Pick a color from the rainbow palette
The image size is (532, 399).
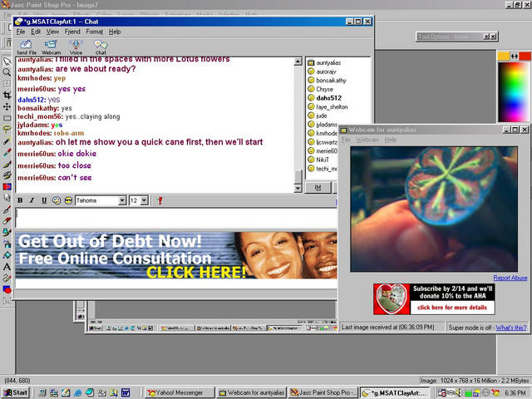click(514, 91)
